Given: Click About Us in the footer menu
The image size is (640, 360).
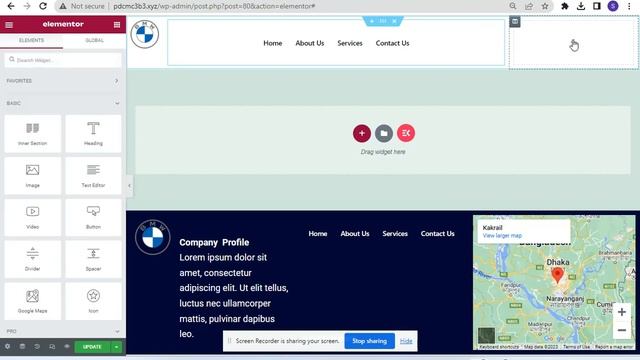Looking at the screenshot, I should tap(355, 233).
